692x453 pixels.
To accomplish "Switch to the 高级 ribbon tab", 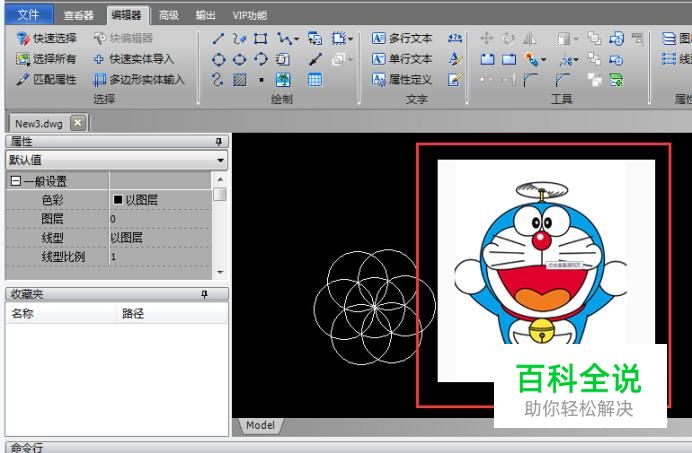I will click(169, 15).
